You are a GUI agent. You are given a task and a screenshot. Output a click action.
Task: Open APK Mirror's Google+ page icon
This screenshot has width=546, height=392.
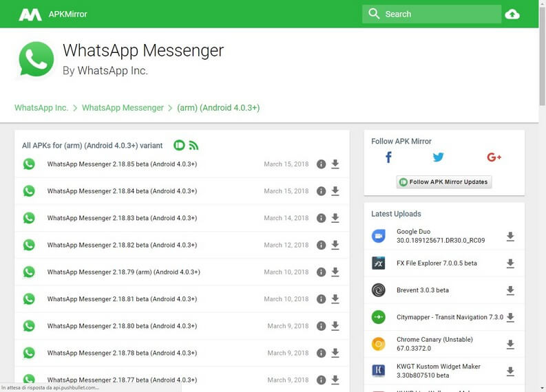(494, 157)
